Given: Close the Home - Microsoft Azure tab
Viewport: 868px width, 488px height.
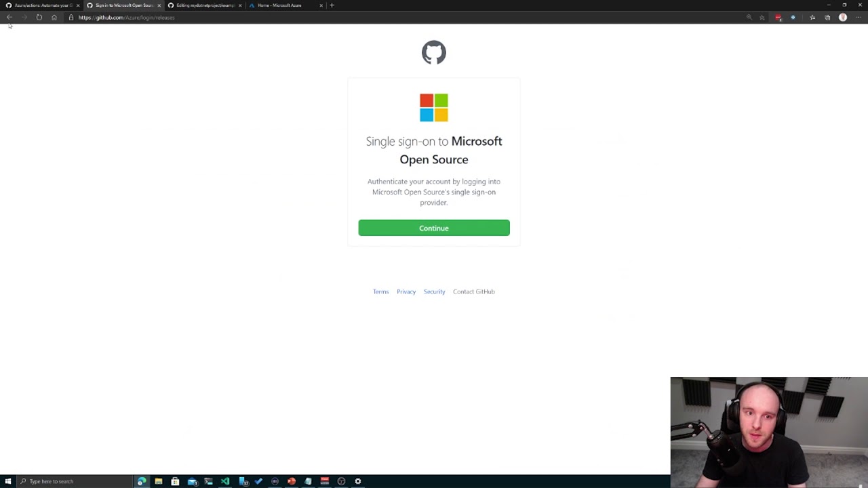Looking at the screenshot, I should pos(321,5).
